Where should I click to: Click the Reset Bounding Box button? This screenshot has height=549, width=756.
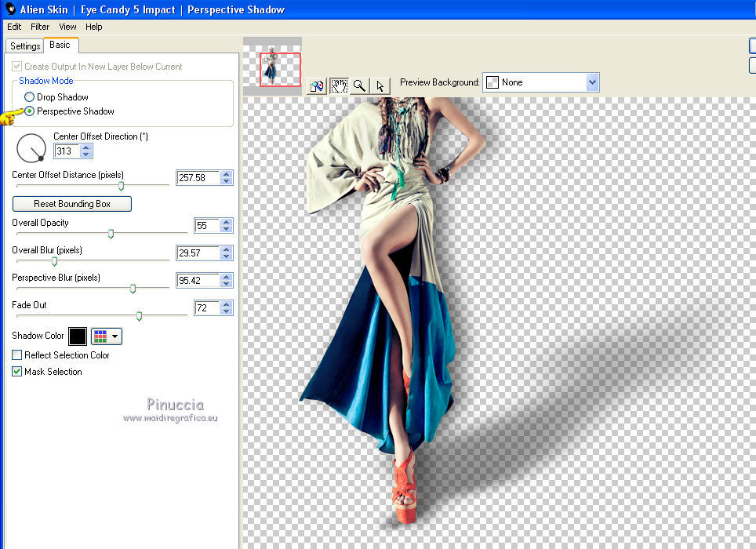(72, 204)
